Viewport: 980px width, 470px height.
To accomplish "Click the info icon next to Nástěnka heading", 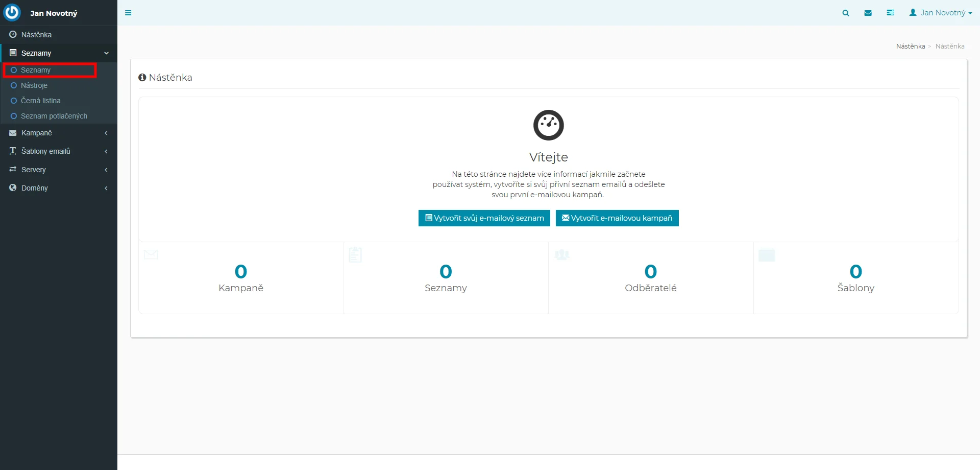I will pyautogui.click(x=142, y=78).
